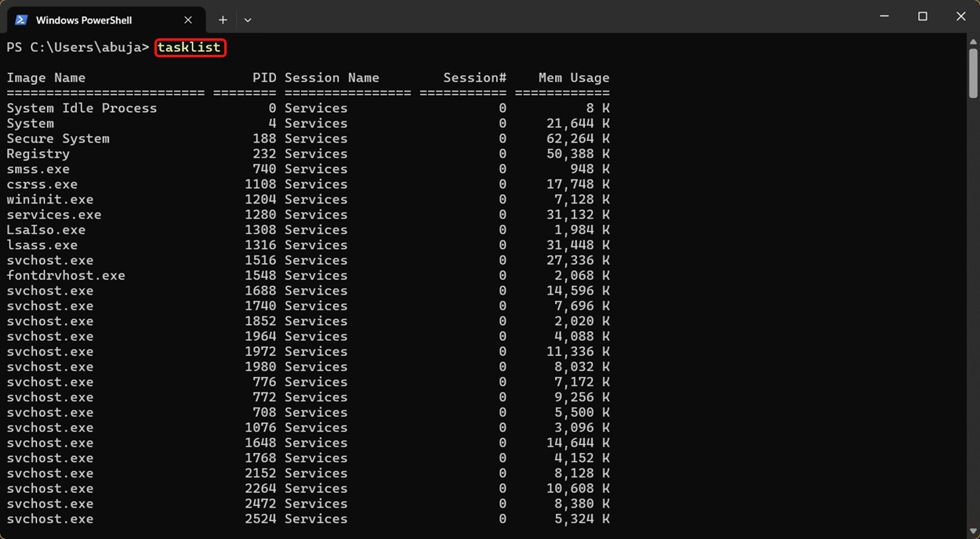Image resolution: width=980 pixels, height=539 pixels.
Task: Open a new tab with the plus button
Action: [x=223, y=20]
